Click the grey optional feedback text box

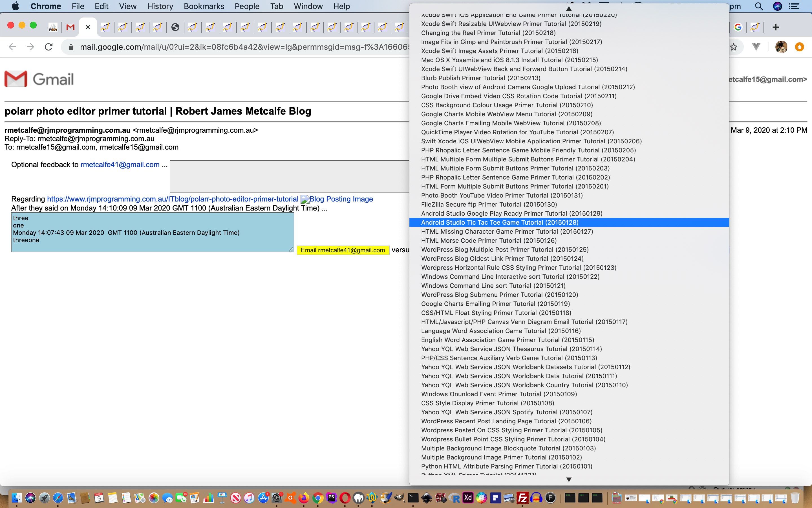[290, 177]
